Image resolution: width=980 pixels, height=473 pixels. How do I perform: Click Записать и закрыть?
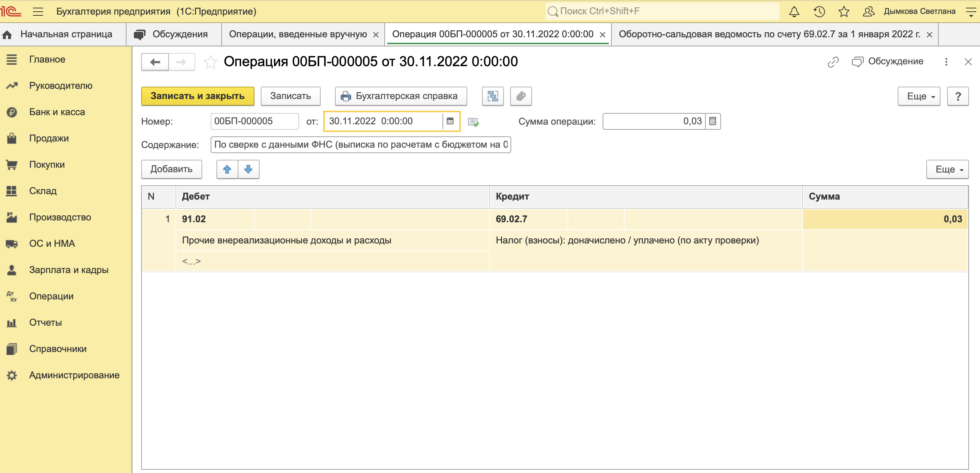coord(197,96)
